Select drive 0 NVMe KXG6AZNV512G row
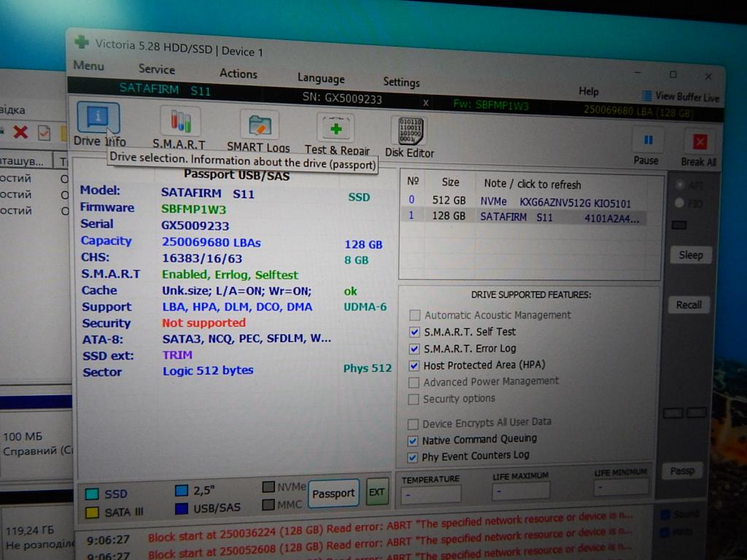 pyautogui.click(x=524, y=201)
